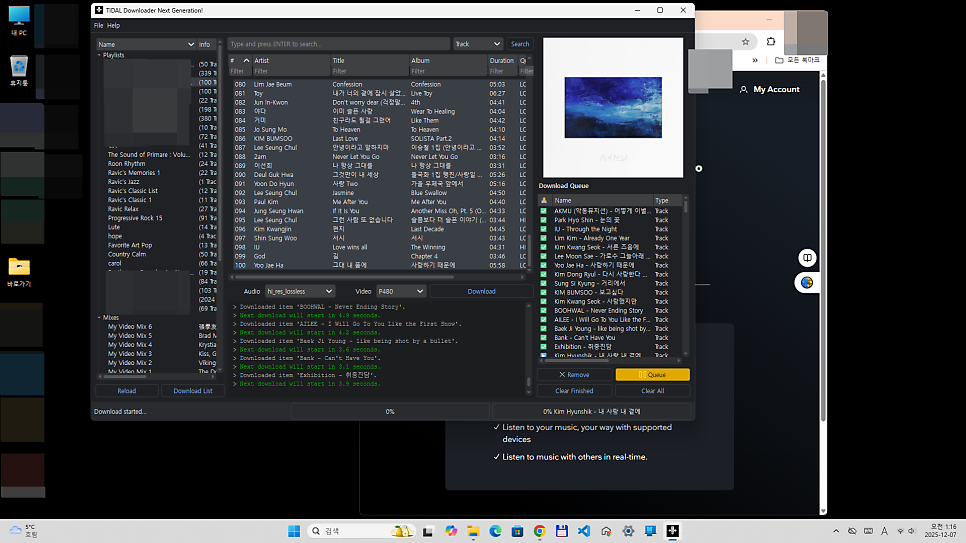Launch Microsoft Edge from the taskbar

coord(495,531)
